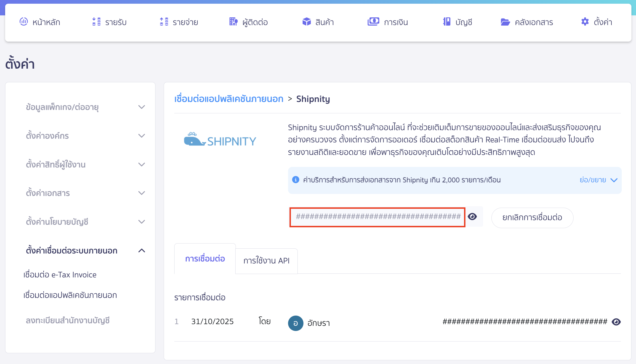Open the ตั้งค่า settings gear

pos(596,22)
